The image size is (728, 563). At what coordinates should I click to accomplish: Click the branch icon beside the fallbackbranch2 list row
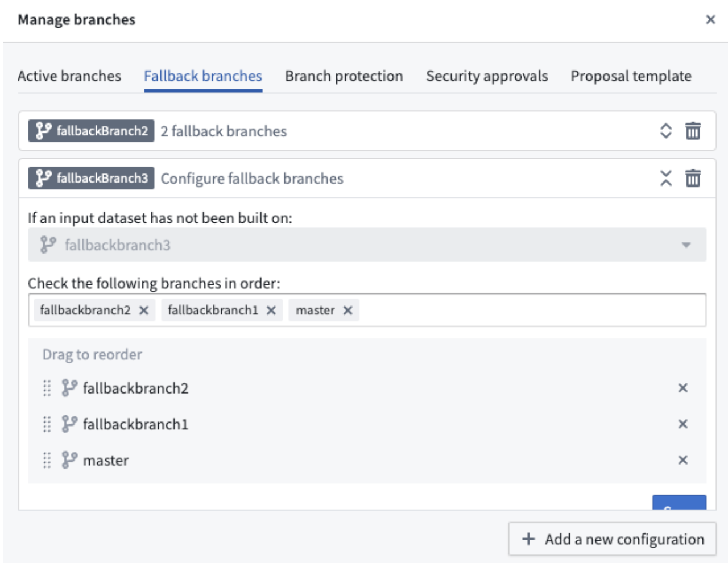(69, 388)
